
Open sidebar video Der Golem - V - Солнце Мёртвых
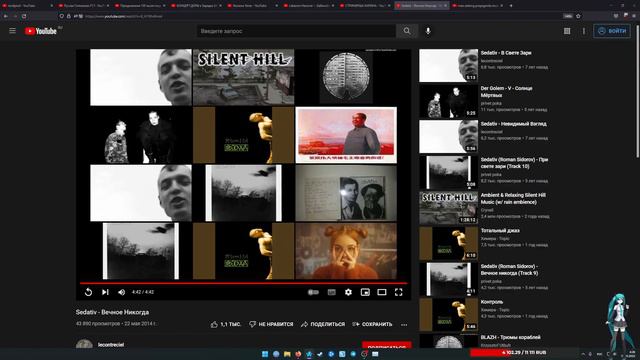[x=506, y=91]
